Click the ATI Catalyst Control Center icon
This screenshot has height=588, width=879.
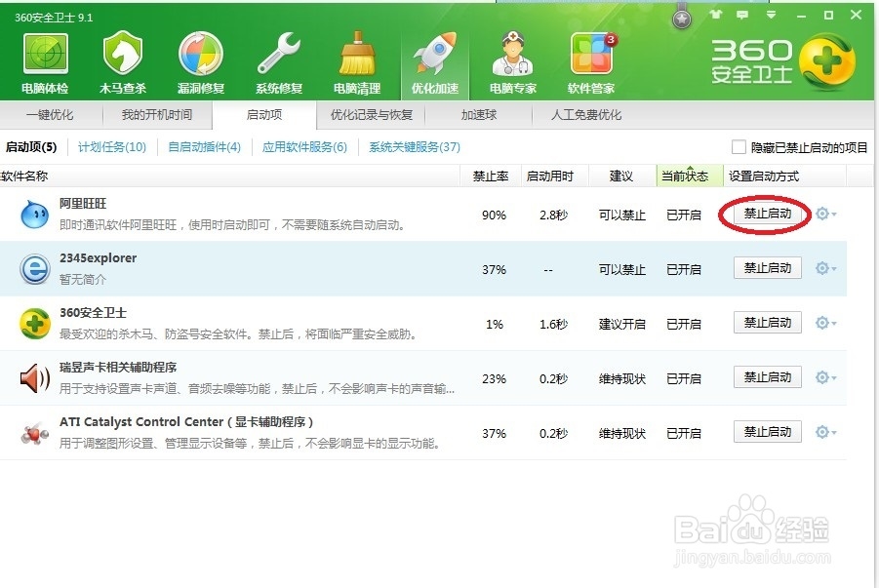click(35, 433)
